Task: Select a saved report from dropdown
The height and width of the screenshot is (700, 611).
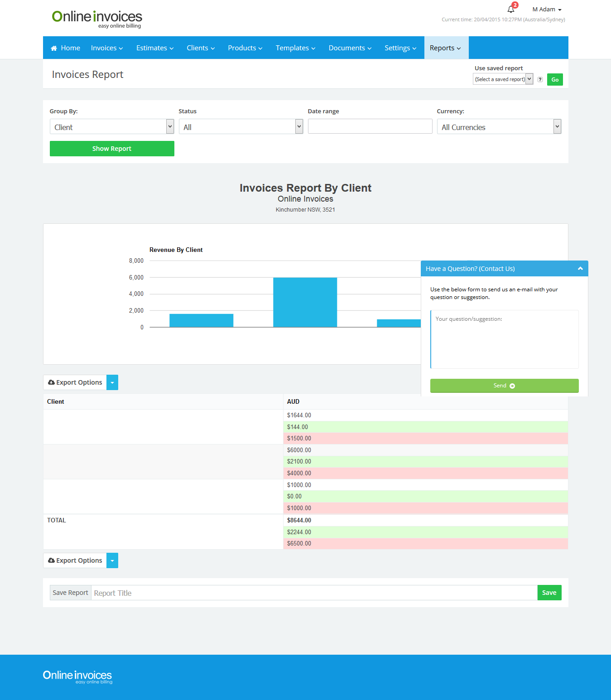Action: coord(503,79)
